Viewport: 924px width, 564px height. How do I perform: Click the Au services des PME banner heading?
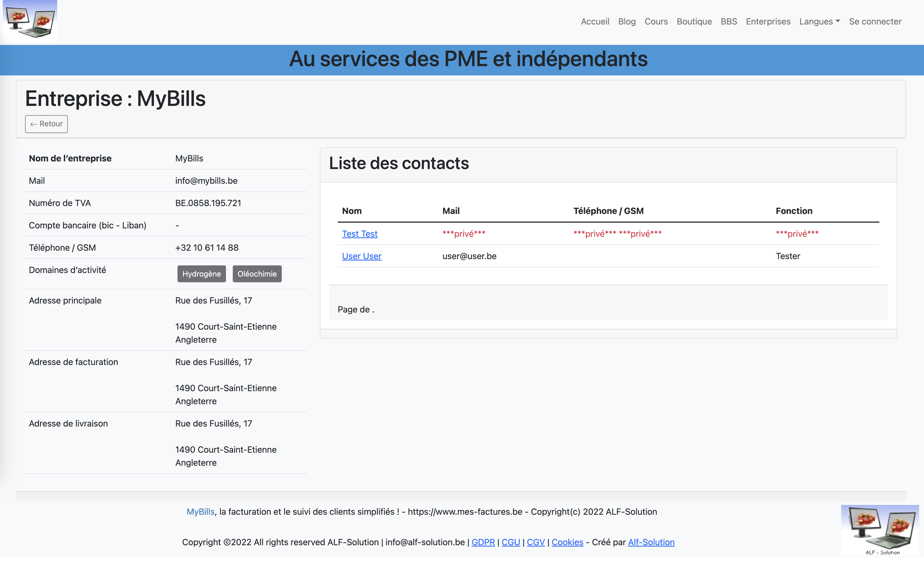point(468,59)
